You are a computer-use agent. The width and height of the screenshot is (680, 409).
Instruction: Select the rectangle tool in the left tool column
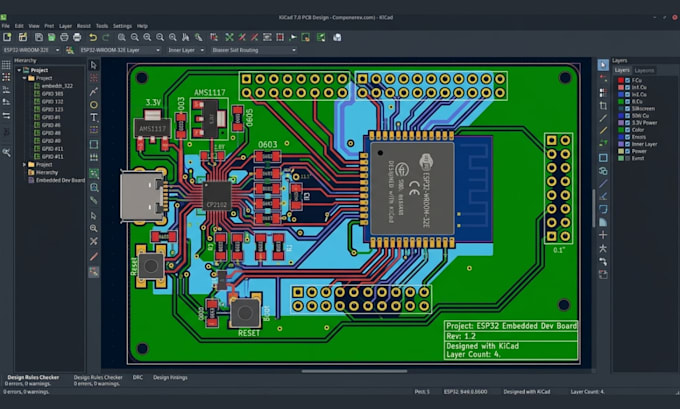[x=94, y=144]
